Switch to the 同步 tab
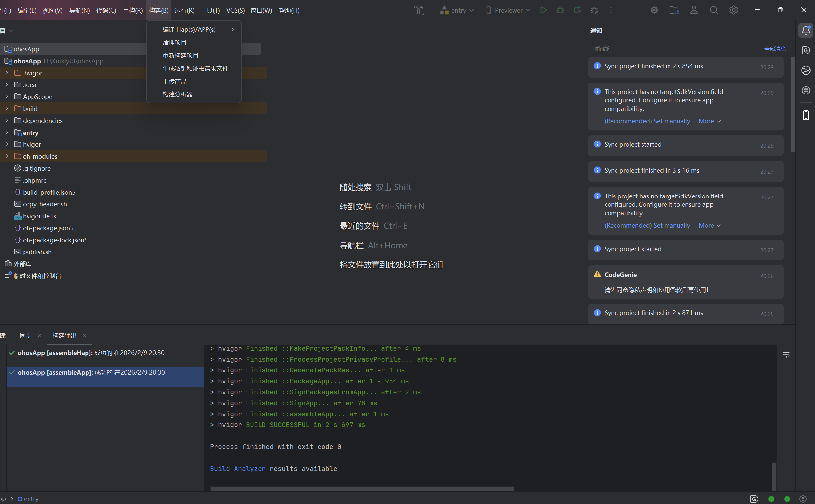The image size is (815, 504). click(25, 335)
